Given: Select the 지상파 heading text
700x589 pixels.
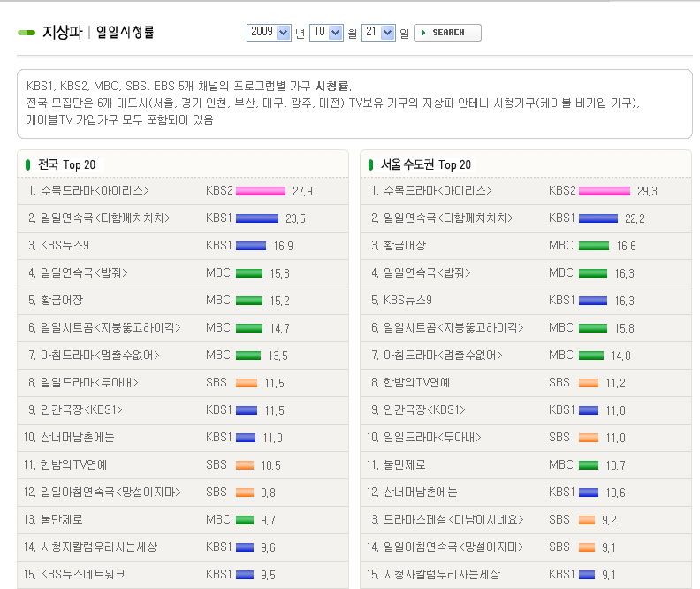Looking at the screenshot, I should point(63,32).
